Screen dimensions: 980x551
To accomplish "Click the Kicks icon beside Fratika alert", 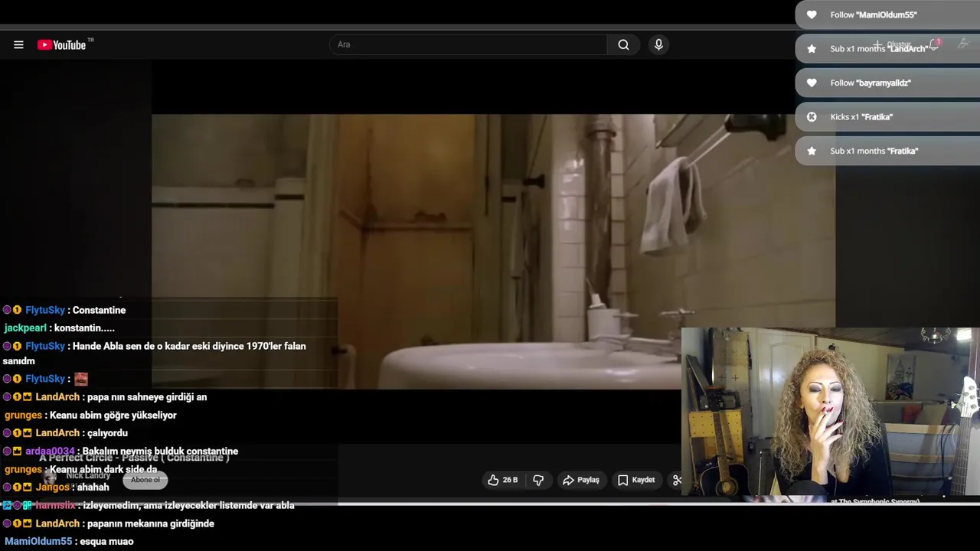I will (812, 116).
